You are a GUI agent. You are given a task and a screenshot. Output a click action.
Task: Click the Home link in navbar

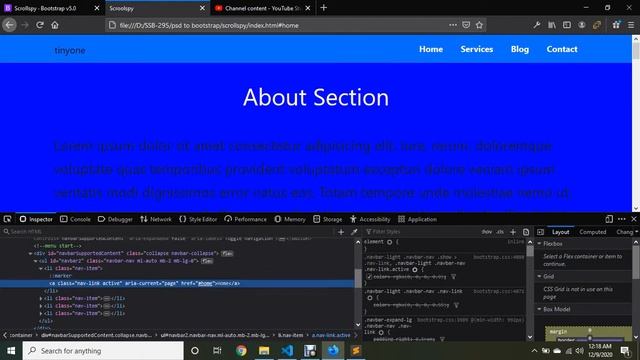click(431, 49)
